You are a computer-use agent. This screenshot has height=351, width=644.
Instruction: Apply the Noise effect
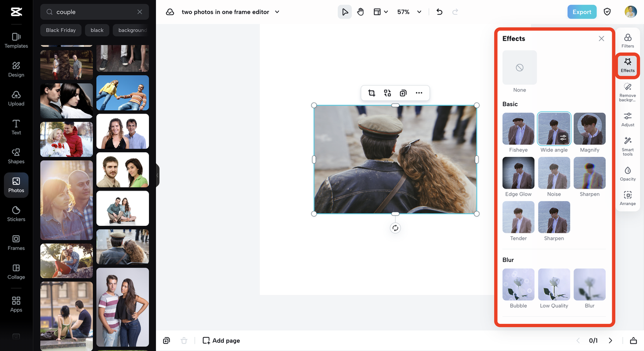[x=554, y=173]
